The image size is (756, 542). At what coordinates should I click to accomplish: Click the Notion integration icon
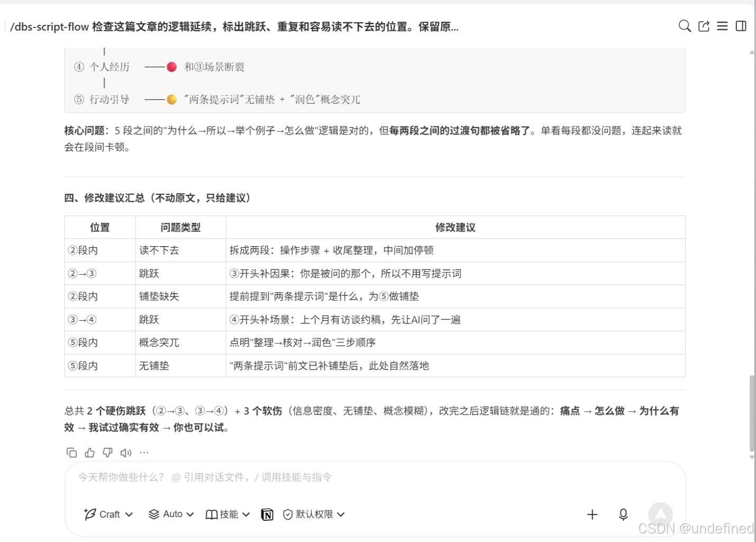(267, 514)
